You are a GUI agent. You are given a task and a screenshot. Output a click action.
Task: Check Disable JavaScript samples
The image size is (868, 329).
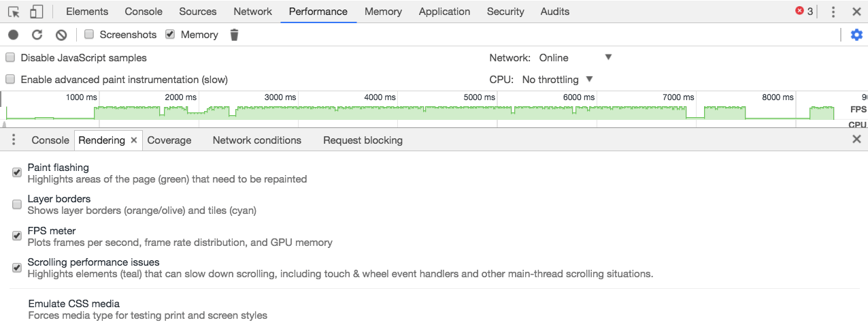10,58
